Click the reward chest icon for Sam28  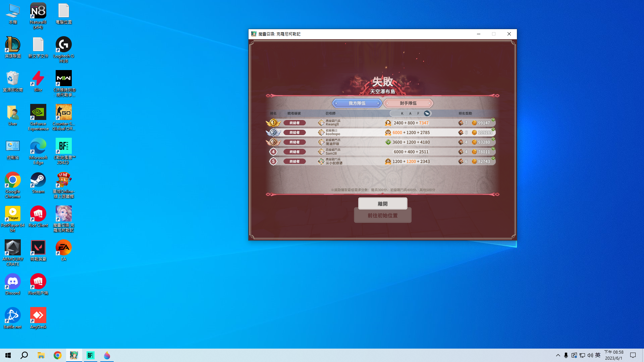pyautogui.click(x=461, y=152)
